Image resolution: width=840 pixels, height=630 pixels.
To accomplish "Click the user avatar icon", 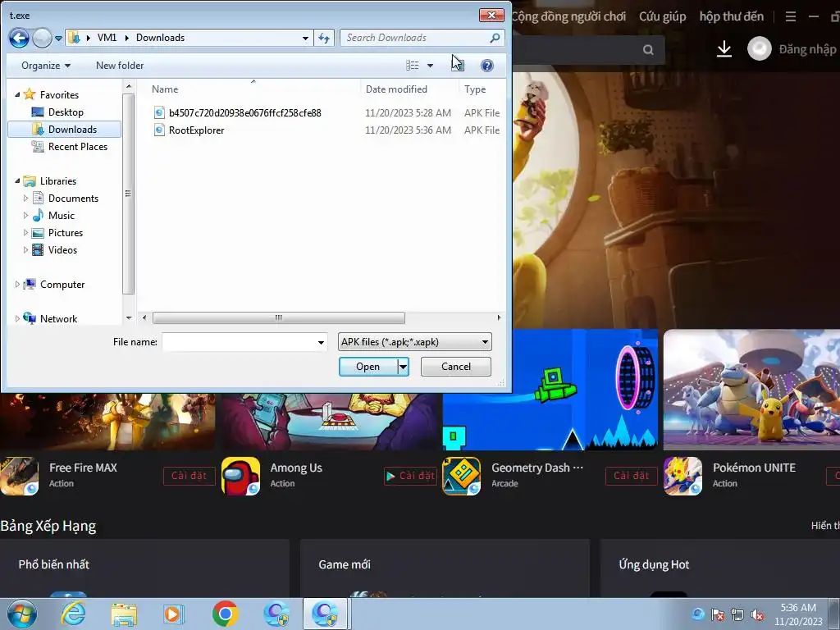I will click(x=760, y=48).
